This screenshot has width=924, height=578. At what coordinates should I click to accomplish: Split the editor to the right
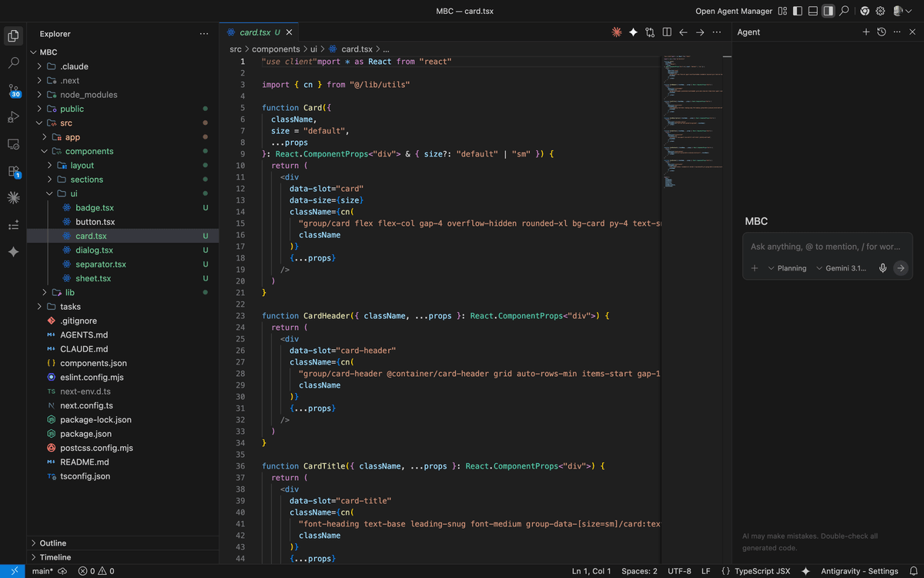[x=667, y=32]
